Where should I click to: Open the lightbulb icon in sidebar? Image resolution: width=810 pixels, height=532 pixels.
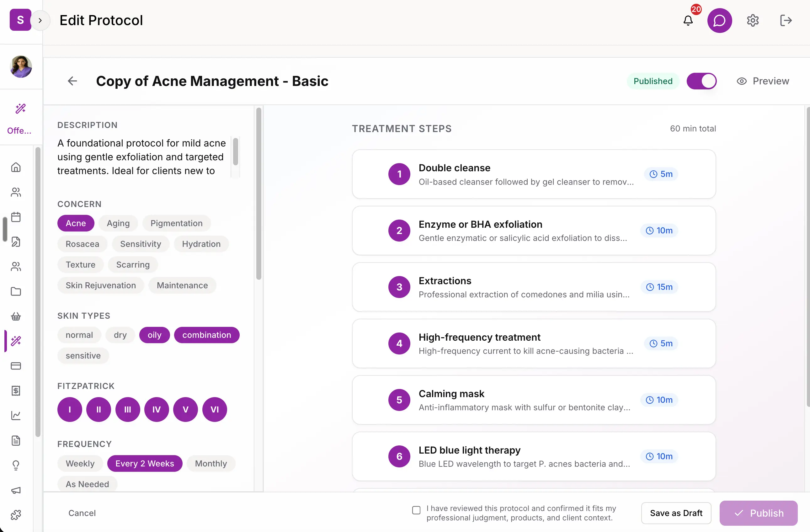point(16,465)
